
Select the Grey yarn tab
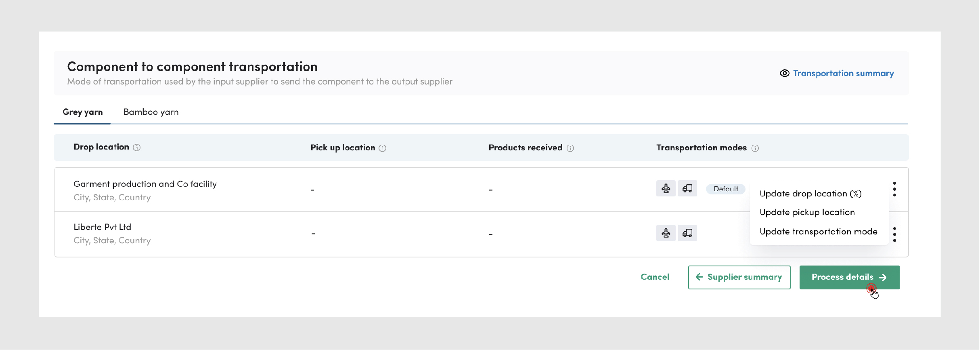pyautogui.click(x=83, y=112)
